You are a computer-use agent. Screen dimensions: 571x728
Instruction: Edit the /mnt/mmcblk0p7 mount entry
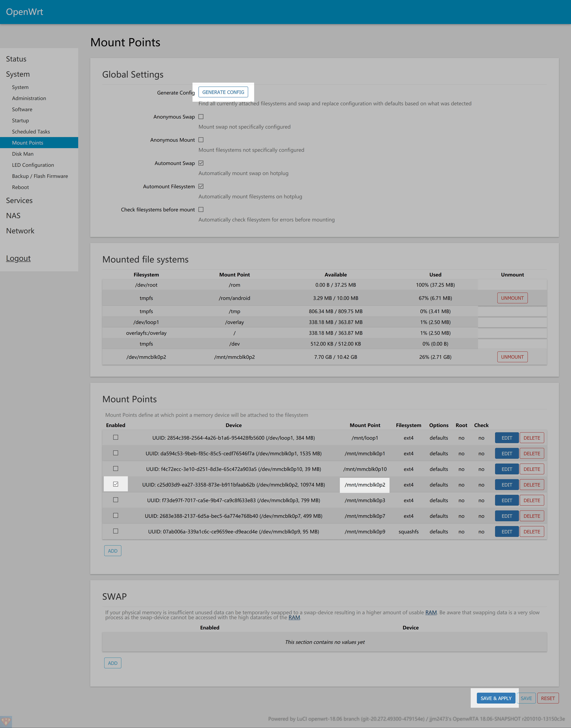coord(507,516)
